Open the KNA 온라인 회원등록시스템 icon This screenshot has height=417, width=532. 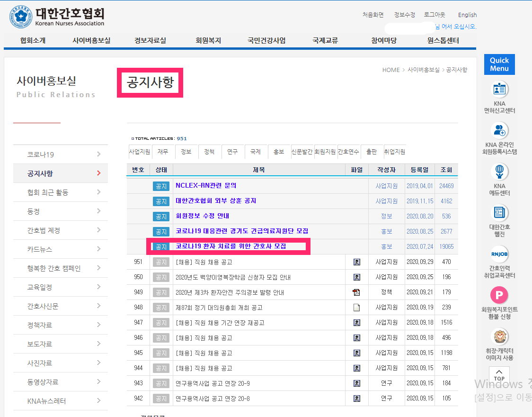click(x=499, y=130)
